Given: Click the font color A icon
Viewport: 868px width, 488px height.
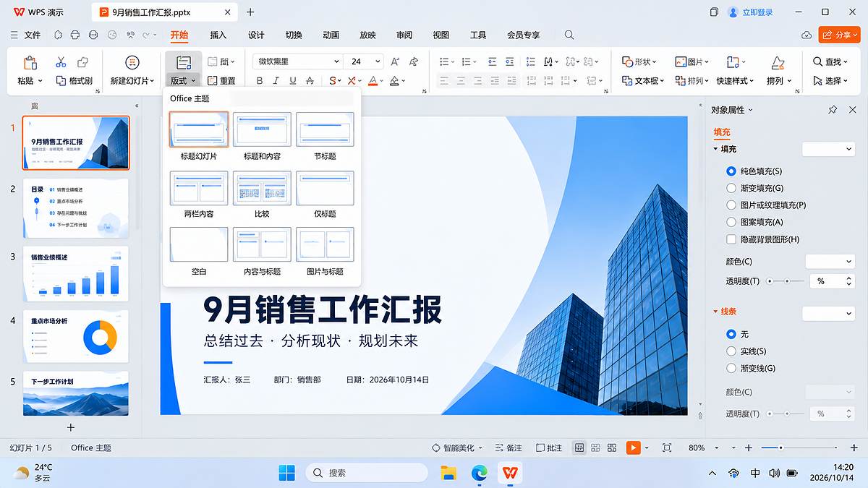Looking at the screenshot, I should (x=373, y=81).
